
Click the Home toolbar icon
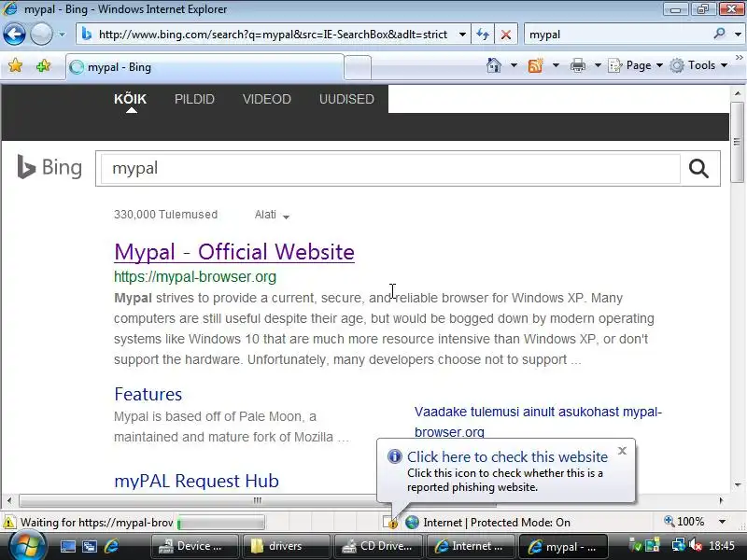click(494, 65)
